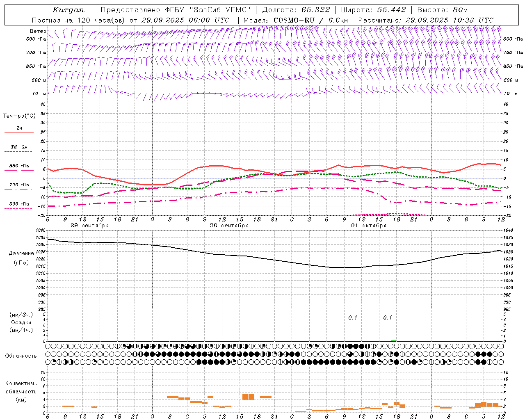The width and height of the screenshot is (525, 420).
Task: Select the '01 октября' date label
Action: [x=369, y=226]
